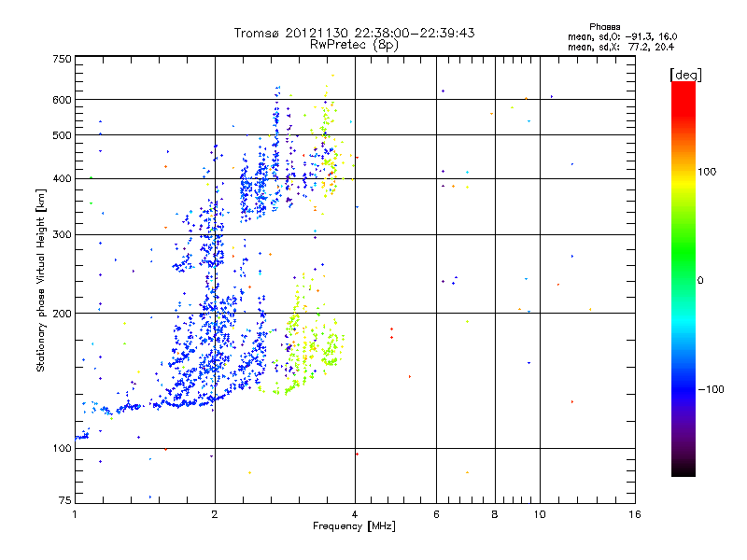Click the black bottom end of the colorbar

[684, 469]
